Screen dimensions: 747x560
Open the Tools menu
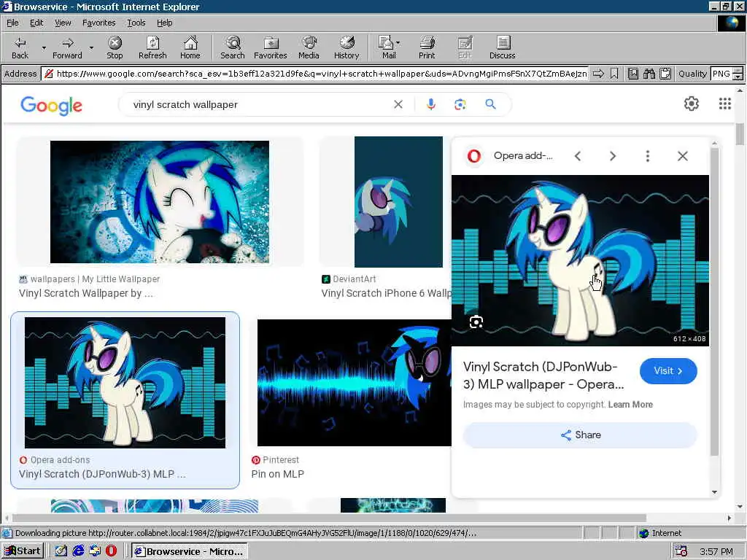pyautogui.click(x=136, y=23)
